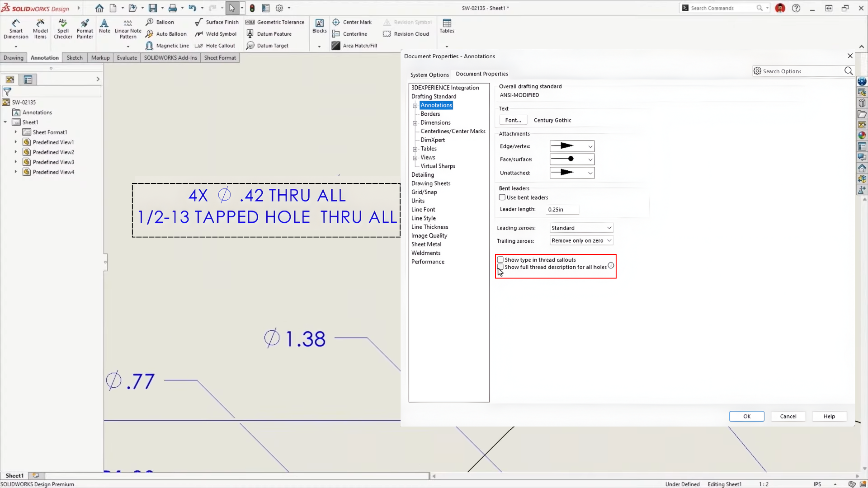Image resolution: width=868 pixels, height=488 pixels.
Task: Expand the Tables node in options tree
Action: click(415, 149)
